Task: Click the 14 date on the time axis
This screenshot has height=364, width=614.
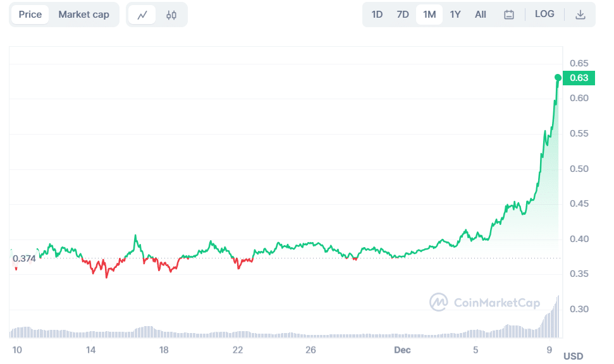Action: (x=91, y=349)
